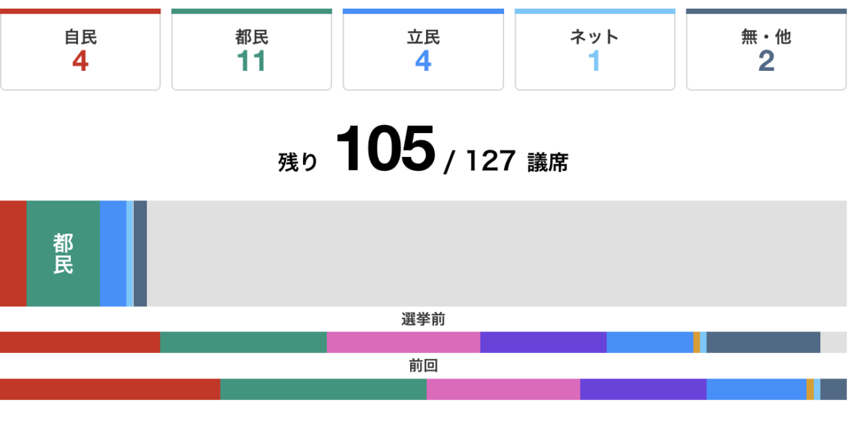Click the purple segment in 選挙前 bar
This screenshot has height=437, width=868.
[x=542, y=342]
